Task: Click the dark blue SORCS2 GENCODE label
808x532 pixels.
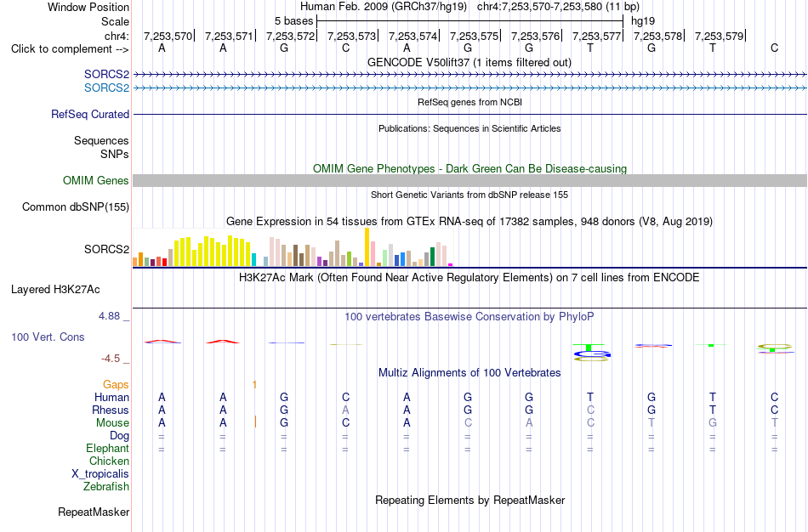Action: click(106, 75)
